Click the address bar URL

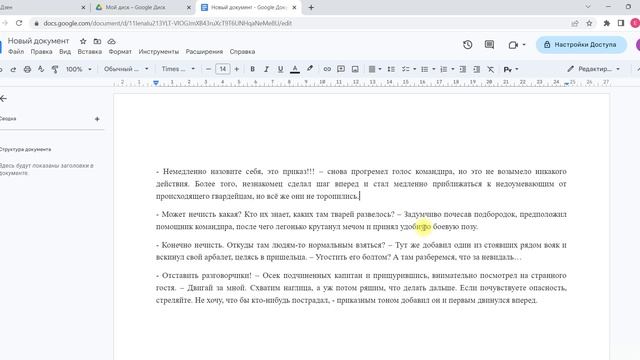coord(167,23)
